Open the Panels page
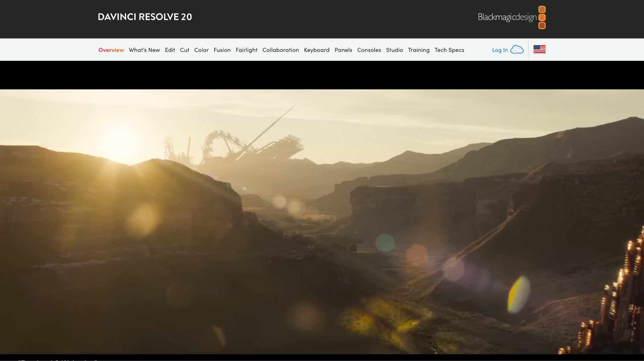Image resolution: width=644 pixels, height=361 pixels. pyautogui.click(x=343, y=50)
